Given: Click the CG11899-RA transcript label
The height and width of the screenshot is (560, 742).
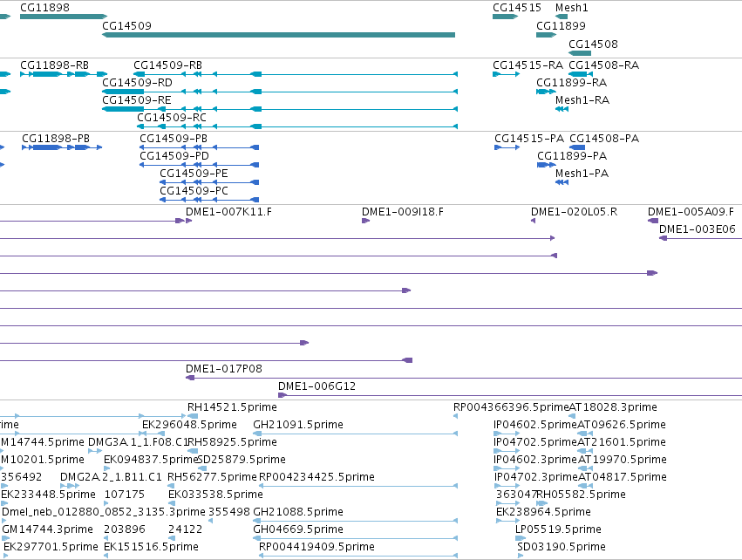Looking at the screenshot, I should (571, 82).
